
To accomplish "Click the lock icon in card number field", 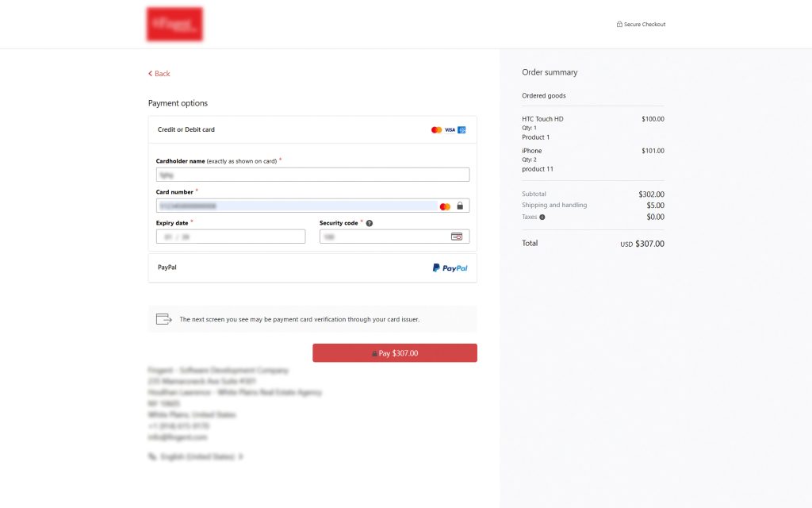I will [x=461, y=205].
